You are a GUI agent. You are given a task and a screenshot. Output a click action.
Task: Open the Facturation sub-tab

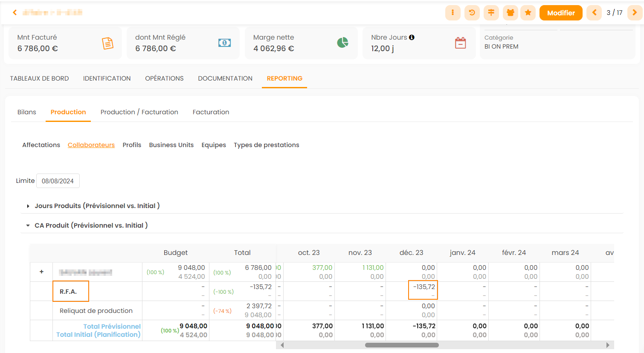tap(211, 112)
